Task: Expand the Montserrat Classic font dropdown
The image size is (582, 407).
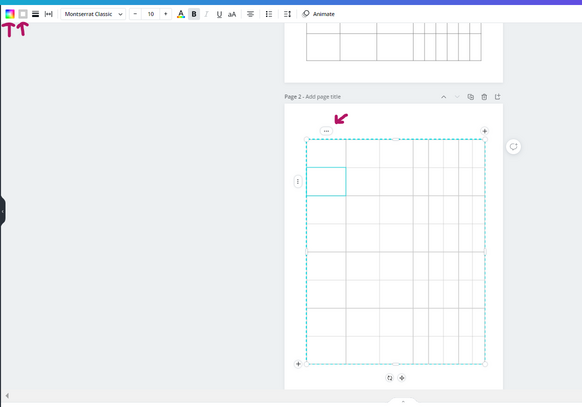Action: [x=93, y=14]
